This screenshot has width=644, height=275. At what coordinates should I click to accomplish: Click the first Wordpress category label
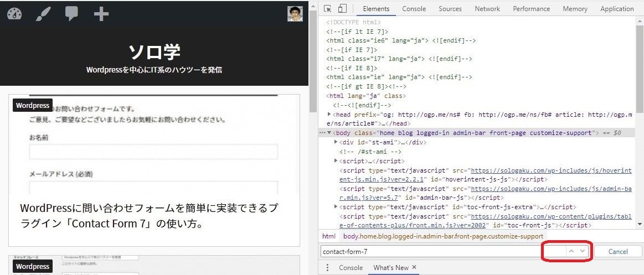tap(33, 106)
